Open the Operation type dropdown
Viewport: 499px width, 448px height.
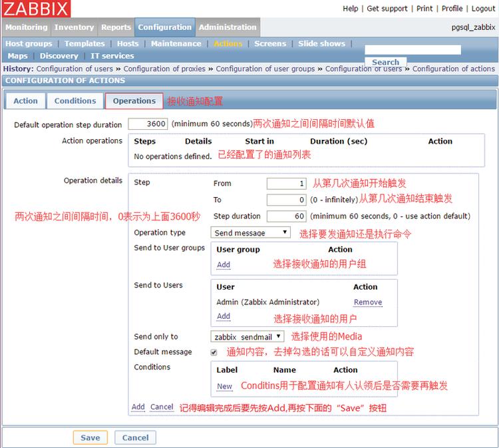click(251, 232)
